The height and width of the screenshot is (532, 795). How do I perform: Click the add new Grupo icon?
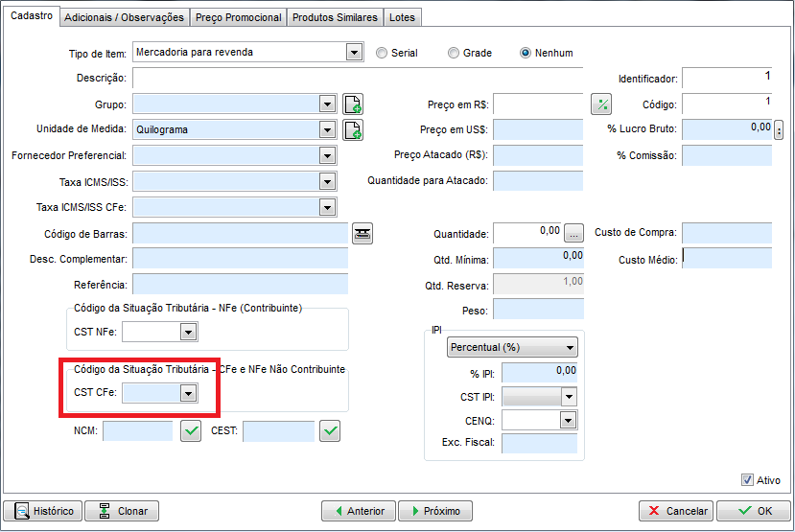353,104
